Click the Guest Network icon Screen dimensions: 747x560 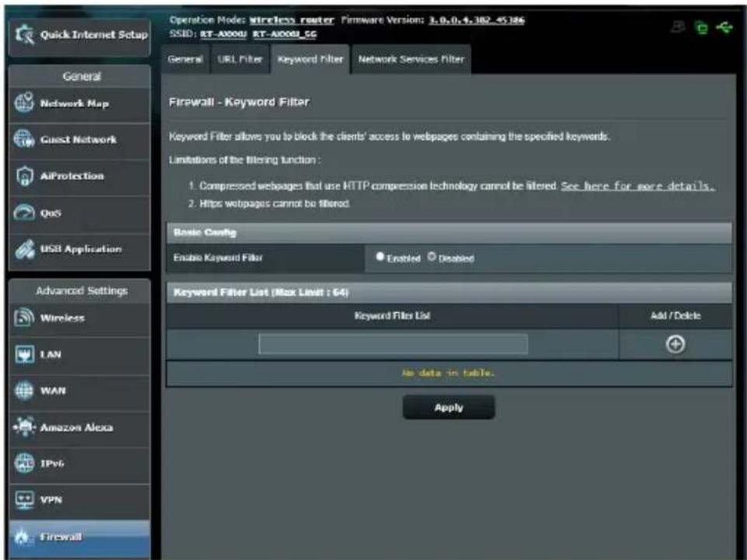coord(24,139)
